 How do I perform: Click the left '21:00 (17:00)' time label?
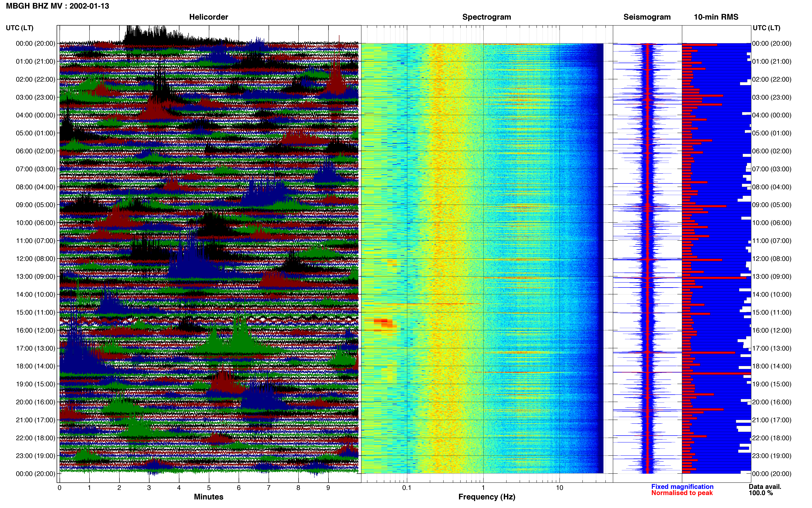coord(36,420)
